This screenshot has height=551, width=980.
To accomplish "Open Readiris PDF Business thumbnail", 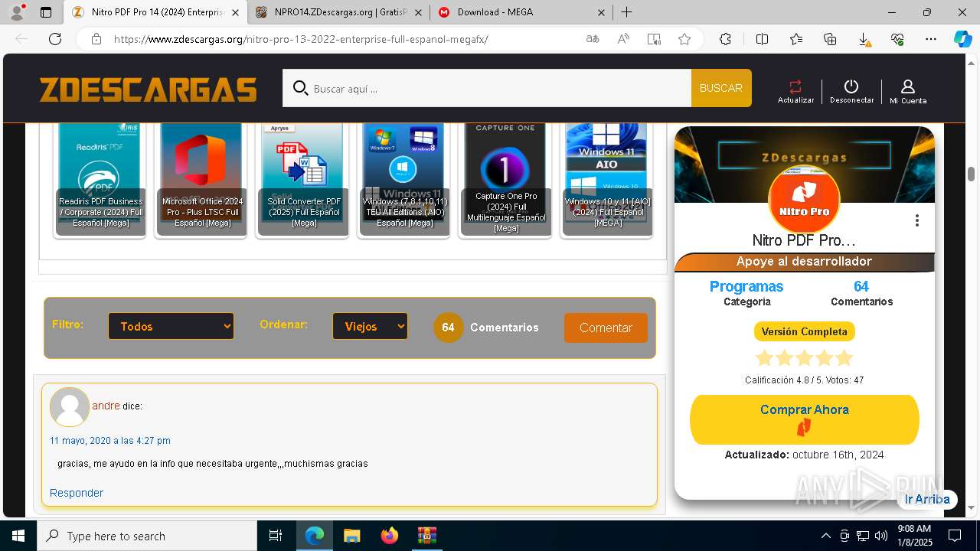I will pyautogui.click(x=101, y=181).
